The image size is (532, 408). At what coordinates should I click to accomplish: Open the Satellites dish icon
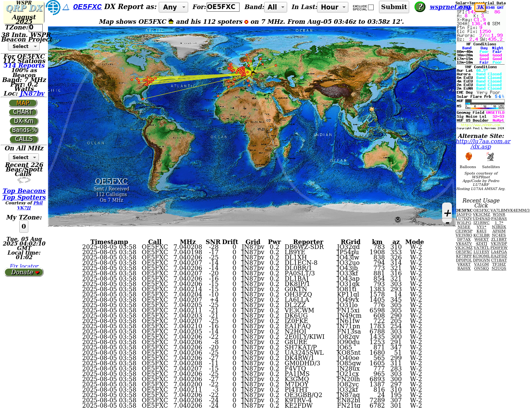coord(490,157)
